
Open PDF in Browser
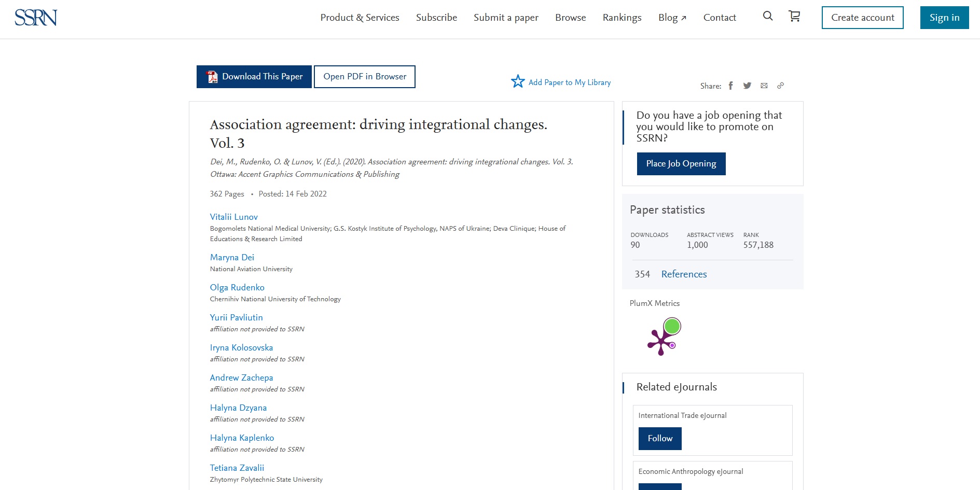(365, 77)
